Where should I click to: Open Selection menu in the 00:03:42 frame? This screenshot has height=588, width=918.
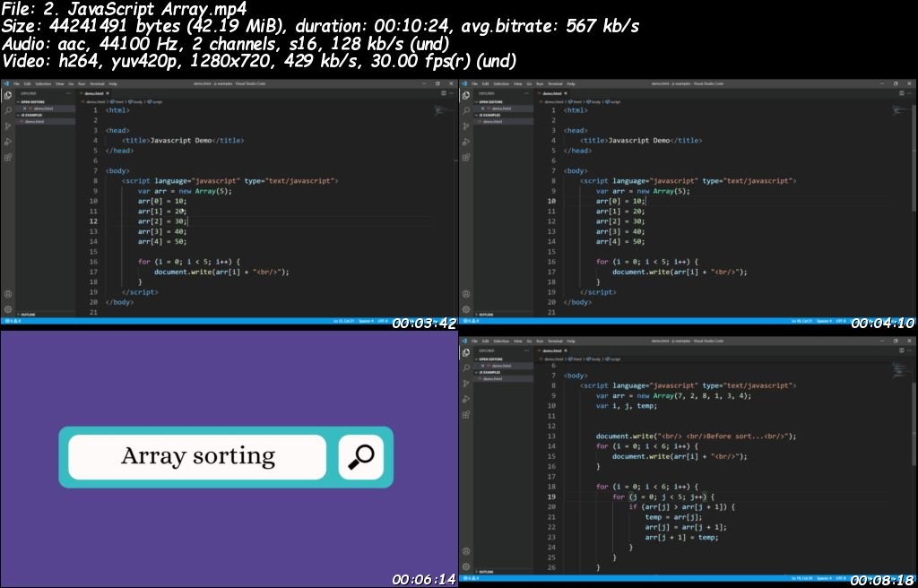click(x=43, y=83)
